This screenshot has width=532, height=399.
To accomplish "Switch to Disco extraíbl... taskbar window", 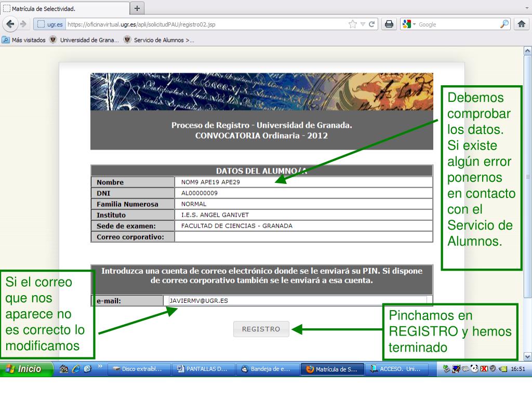I will 139,369.
